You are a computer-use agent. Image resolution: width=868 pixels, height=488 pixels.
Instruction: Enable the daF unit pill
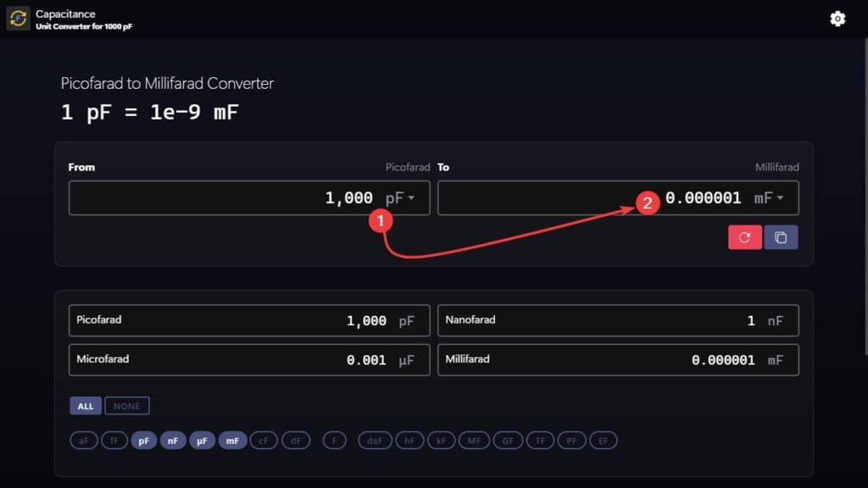374,441
